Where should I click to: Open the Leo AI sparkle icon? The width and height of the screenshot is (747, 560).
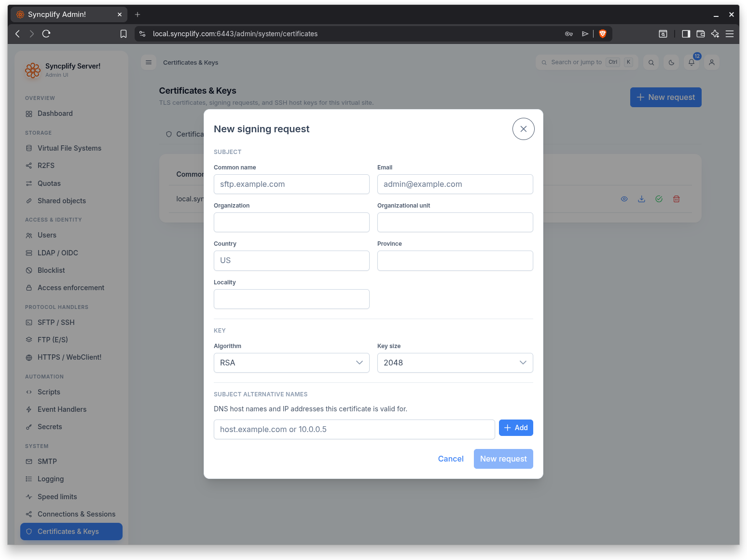pos(715,34)
